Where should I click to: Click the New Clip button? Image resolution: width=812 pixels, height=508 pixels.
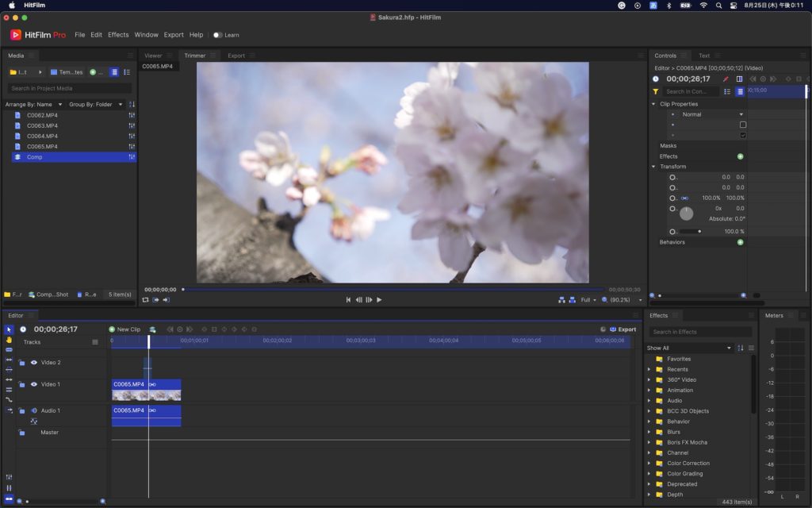124,329
